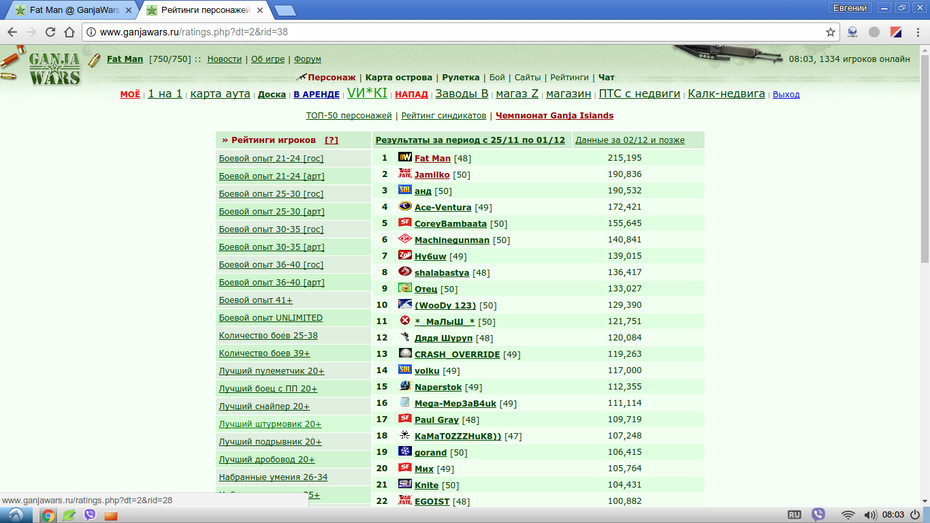Screen dimensions: 930x523
Task: Open Рейтинг синдикатов link
Action: pos(444,116)
